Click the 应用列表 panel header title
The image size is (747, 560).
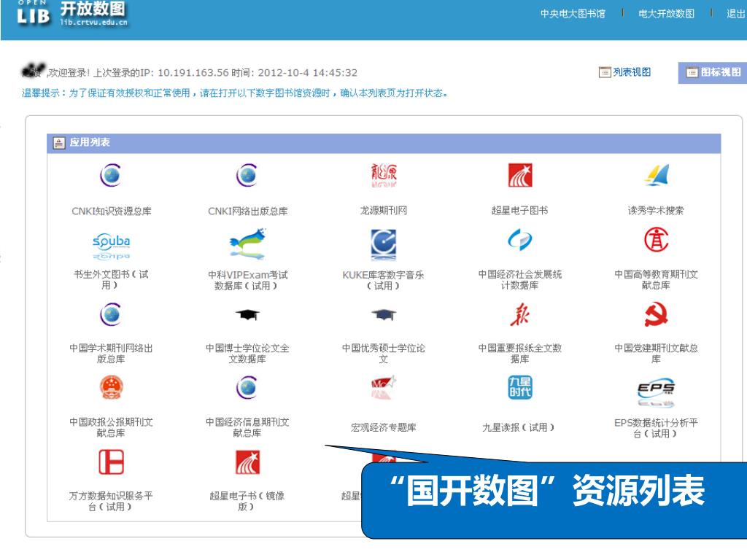point(90,142)
